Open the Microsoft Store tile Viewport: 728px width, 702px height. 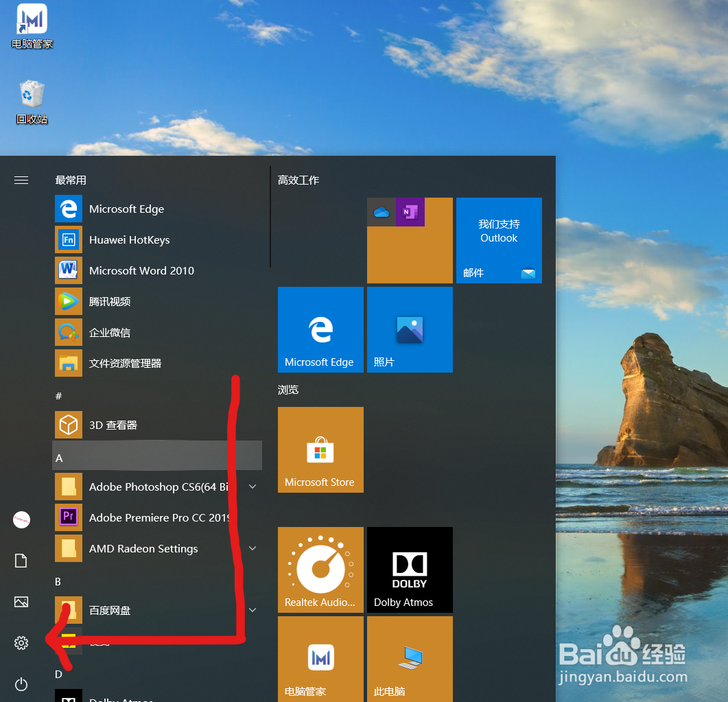point(321,450)
